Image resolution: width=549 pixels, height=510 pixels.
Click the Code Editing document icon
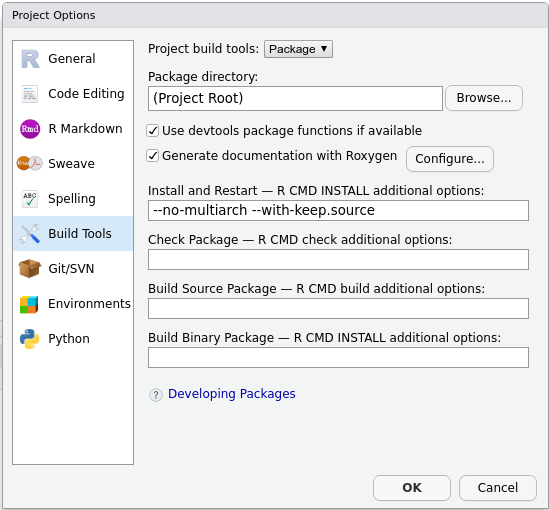coord(29,94)
